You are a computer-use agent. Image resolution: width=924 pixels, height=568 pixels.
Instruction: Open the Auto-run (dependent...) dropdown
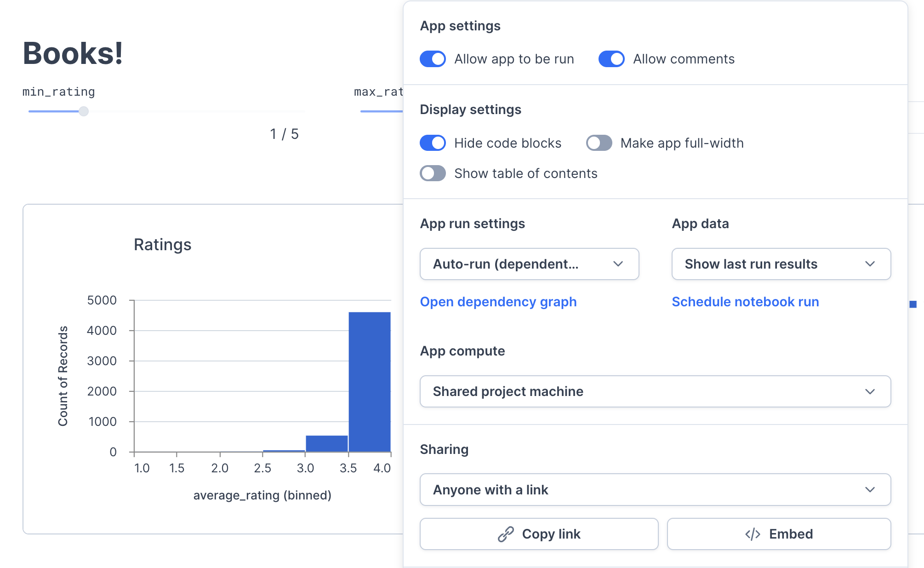pyautogui.click(x=529, y=264)
